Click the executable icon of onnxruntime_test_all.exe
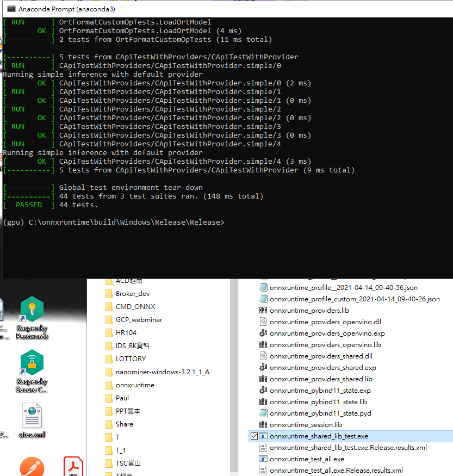Image resolution: width=453 pixels, height=476 pixels. (x=264, y=459)
